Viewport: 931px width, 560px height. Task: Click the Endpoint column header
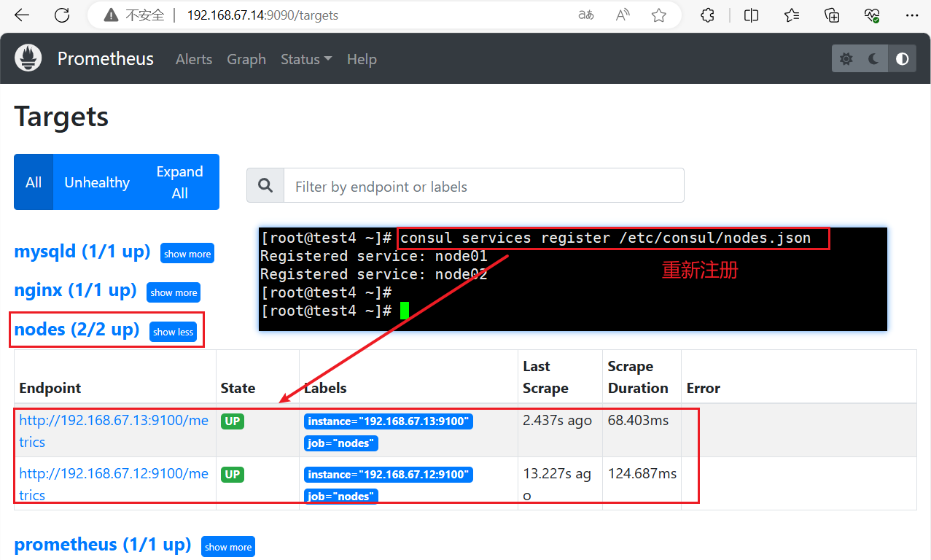(x=50, y=388)
